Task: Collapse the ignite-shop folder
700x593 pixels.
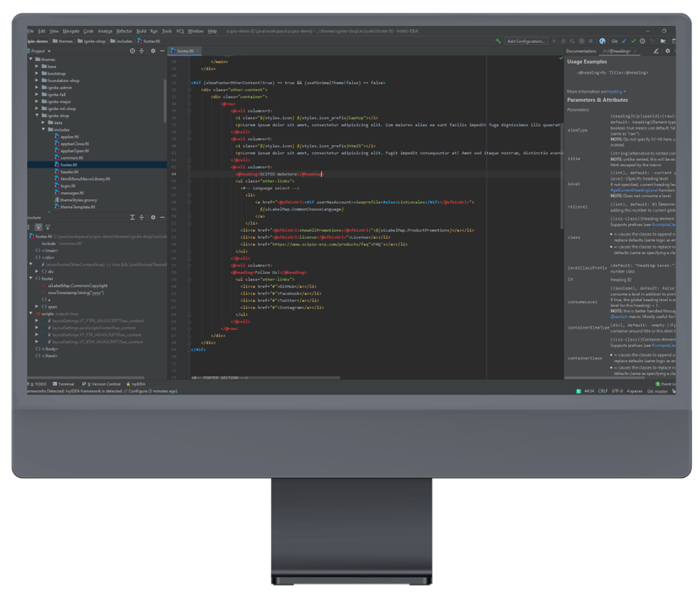Action: (37, 116)
